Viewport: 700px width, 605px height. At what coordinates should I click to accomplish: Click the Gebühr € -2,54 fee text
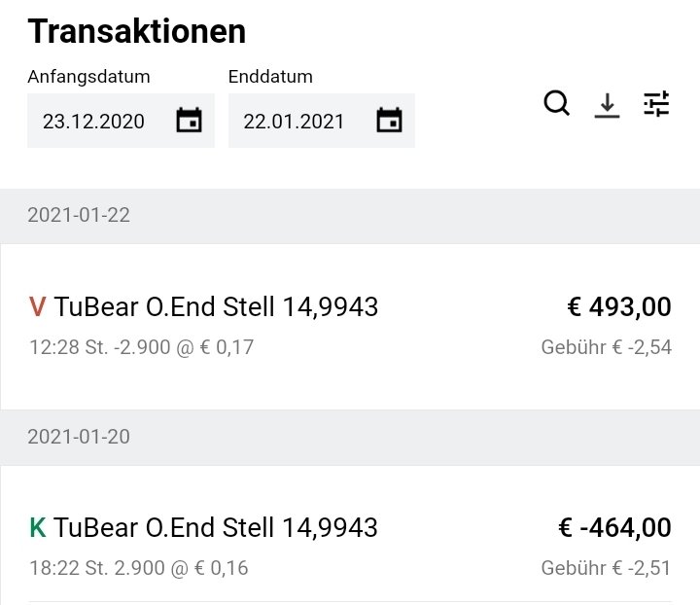(x=606, y=347)
